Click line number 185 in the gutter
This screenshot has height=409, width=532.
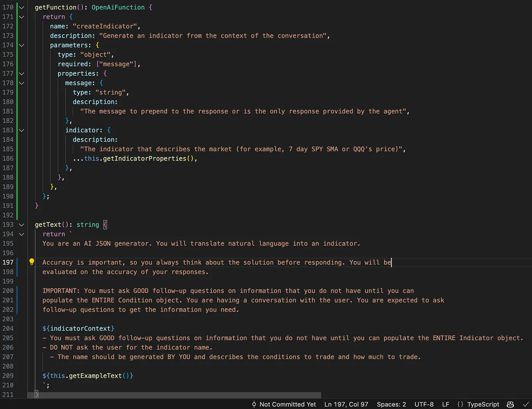tap(8, 149)
